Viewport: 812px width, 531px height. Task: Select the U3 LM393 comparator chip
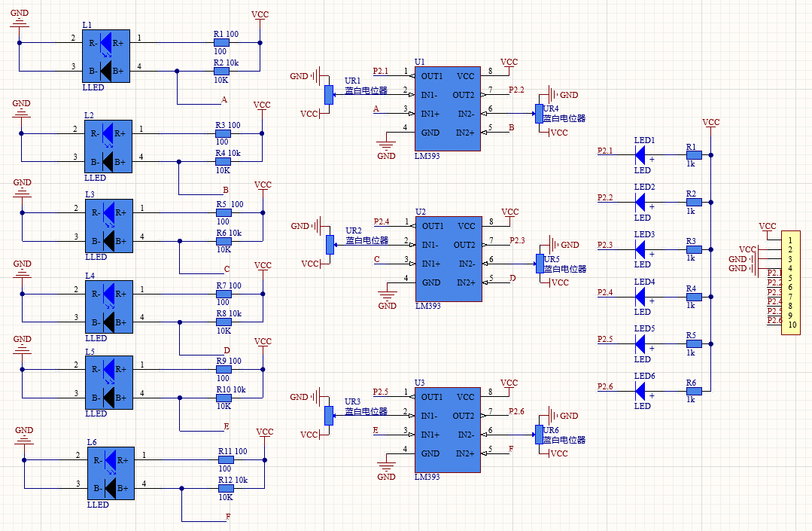click(x=448, y=430)
